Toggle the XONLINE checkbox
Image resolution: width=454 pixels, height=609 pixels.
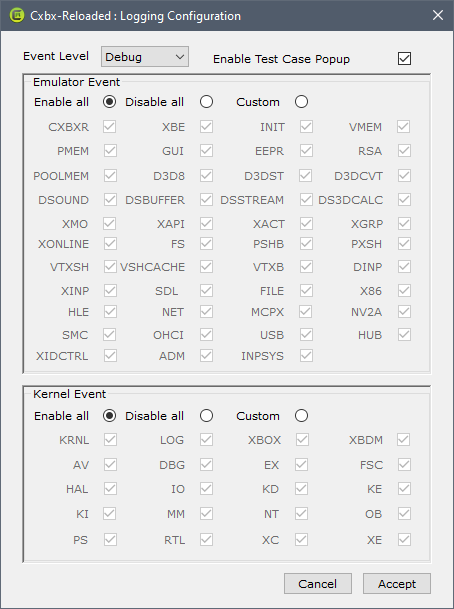(110, 244)
